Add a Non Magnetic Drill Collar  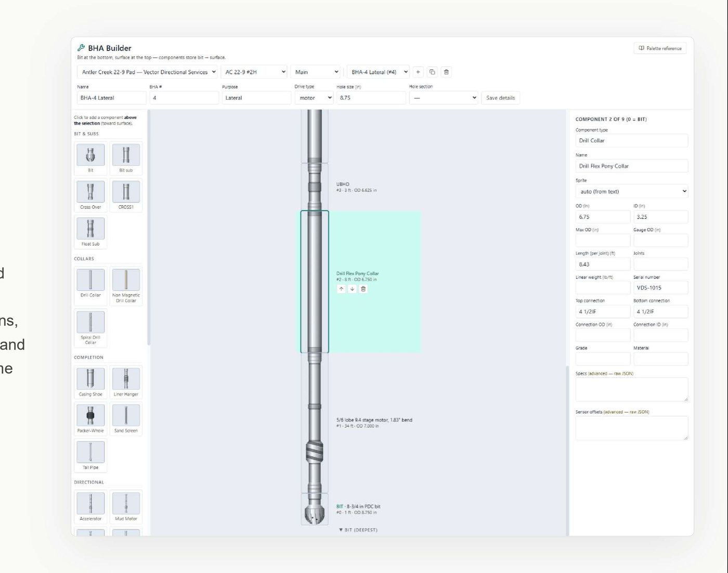(126, 286)
